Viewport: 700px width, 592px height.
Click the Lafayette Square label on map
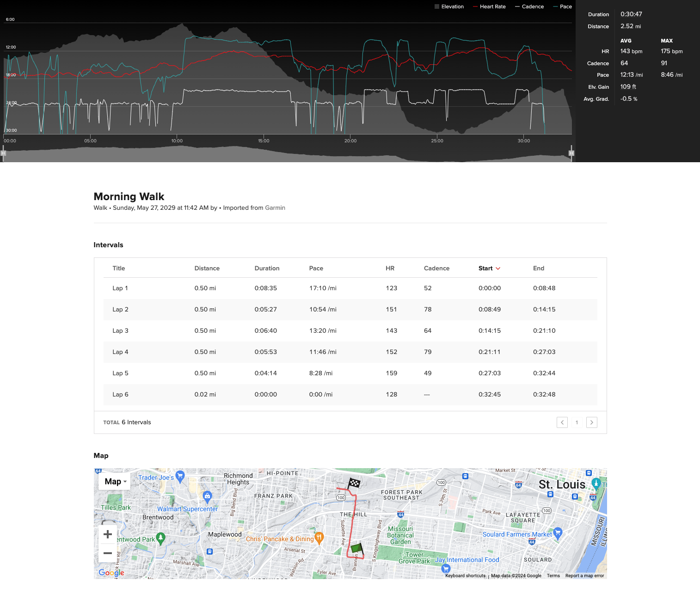pos(523,518)
